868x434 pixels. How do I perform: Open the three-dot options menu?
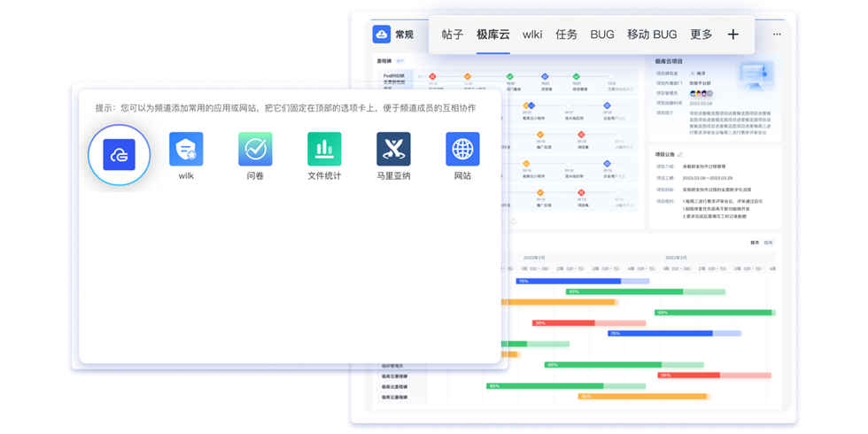(777, 35)
